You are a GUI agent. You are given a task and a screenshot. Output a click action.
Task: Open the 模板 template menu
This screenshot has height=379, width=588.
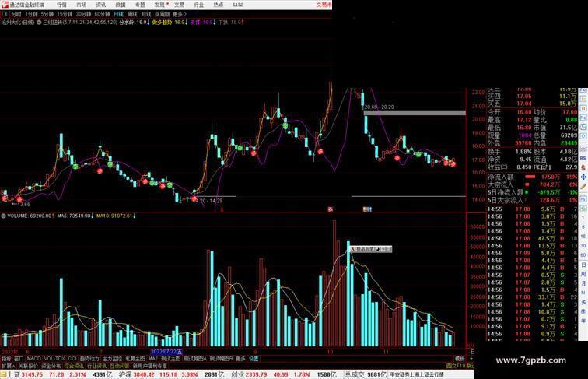[460, 359]
